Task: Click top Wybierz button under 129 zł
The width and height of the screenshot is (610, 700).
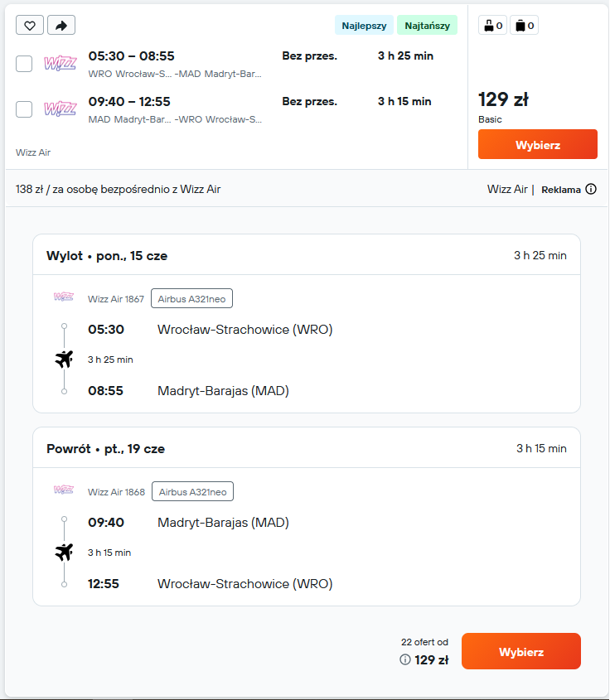Action: pos(538,144)
